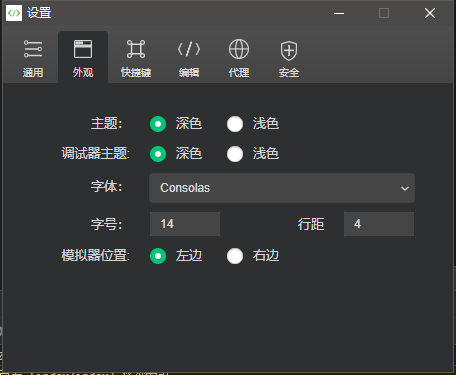Click the 字号 field showing 14
This screenshot has width=456, height=375.
(x=185, y=224)
